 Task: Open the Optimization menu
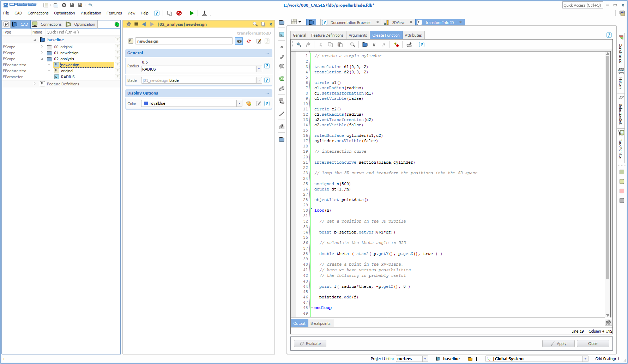pos(65,13)
